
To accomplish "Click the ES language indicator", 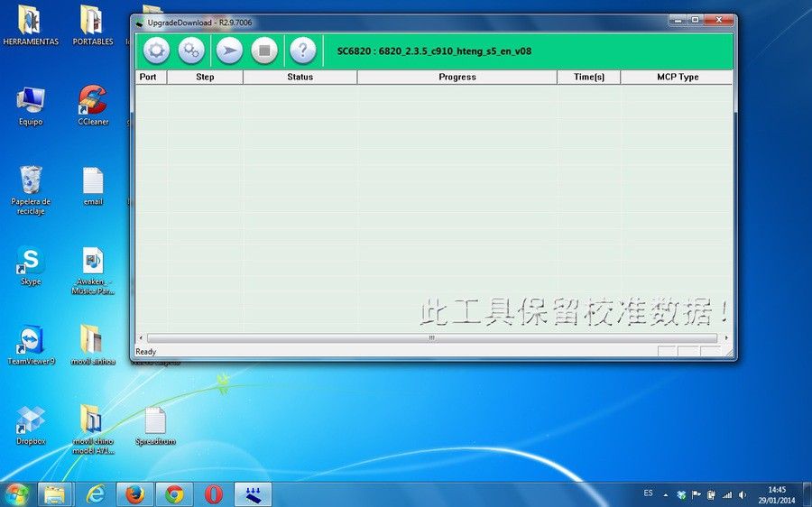I will tap(649, 493).
